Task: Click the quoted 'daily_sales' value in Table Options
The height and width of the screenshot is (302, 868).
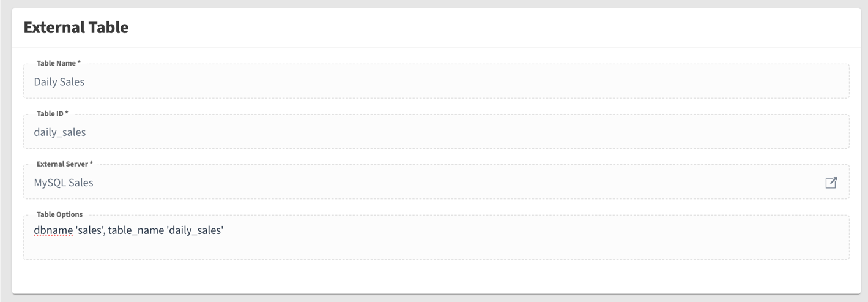Action: [195, 231]
